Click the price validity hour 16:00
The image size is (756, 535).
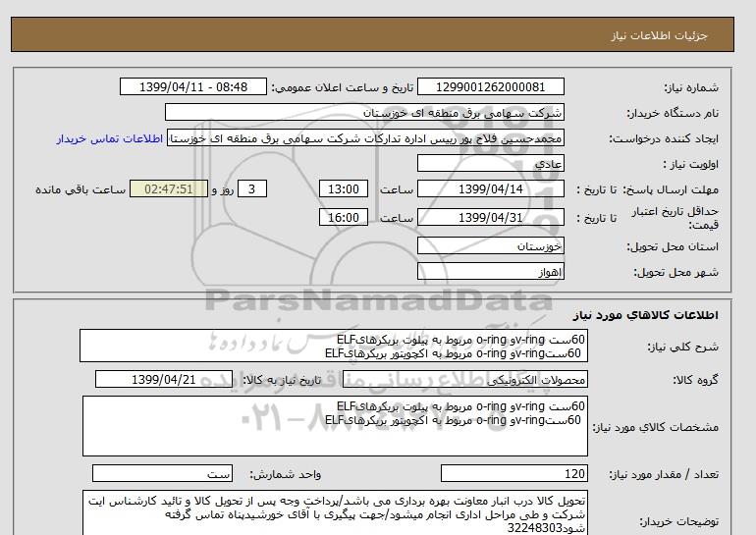pyautogui.click(x=347, y=217)
